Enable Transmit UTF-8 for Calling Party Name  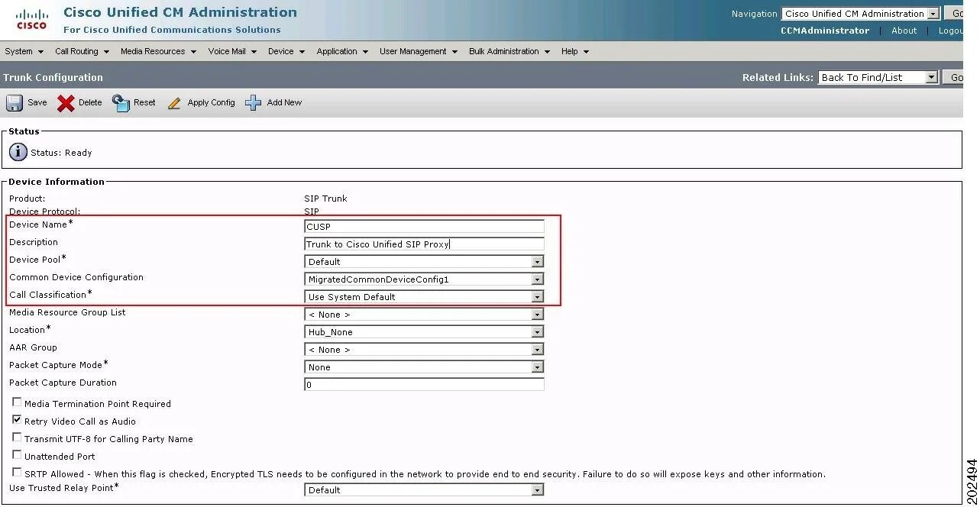[x=17, y=438]
